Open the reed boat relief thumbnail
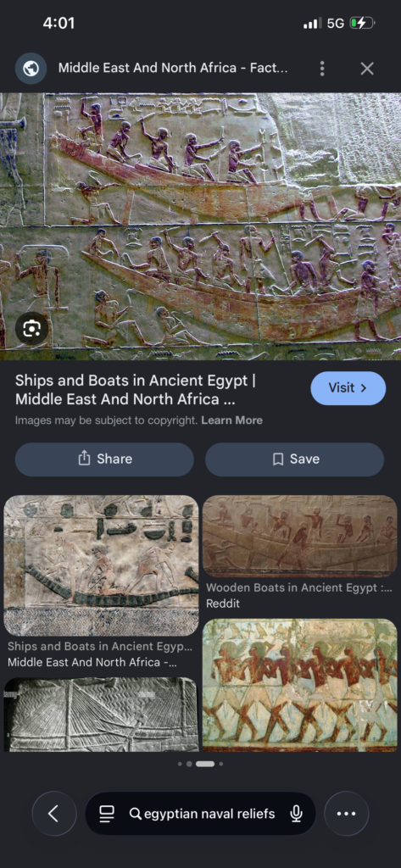This screenshot has height=868, width=401. (x=101, y=565)
